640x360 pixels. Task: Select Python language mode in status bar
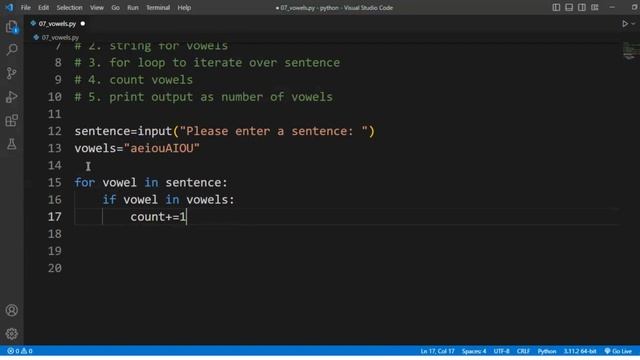547,351
